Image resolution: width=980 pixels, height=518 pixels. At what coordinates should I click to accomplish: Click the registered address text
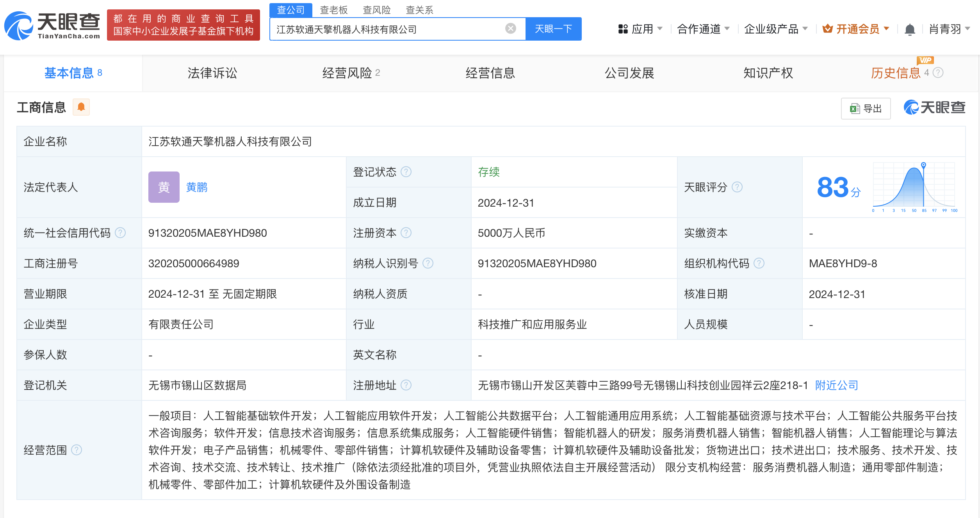(643, 386)
